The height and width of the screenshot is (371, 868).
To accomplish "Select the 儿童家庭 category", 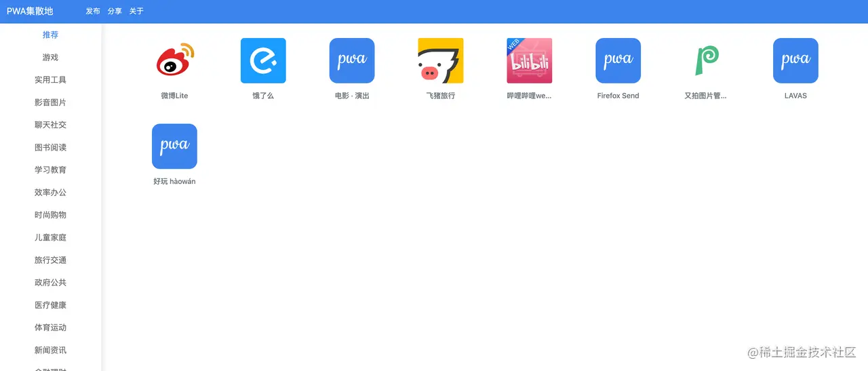I will pos(50,237).
